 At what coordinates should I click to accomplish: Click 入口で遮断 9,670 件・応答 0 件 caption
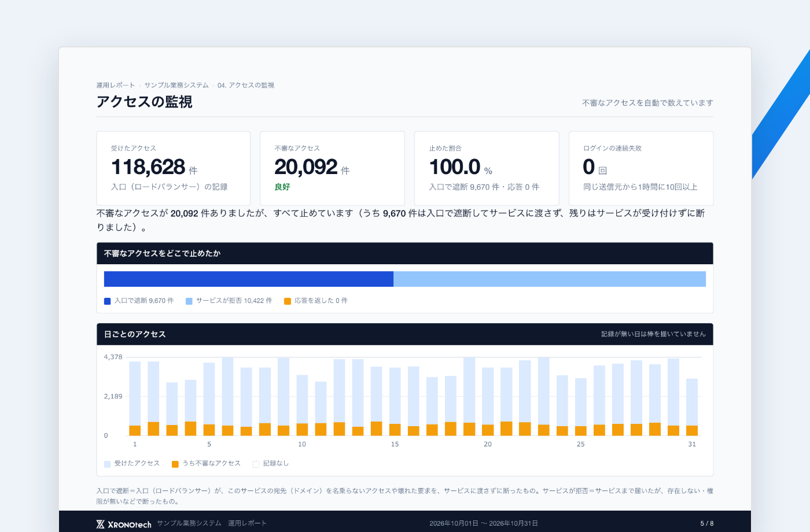(484, 187)
